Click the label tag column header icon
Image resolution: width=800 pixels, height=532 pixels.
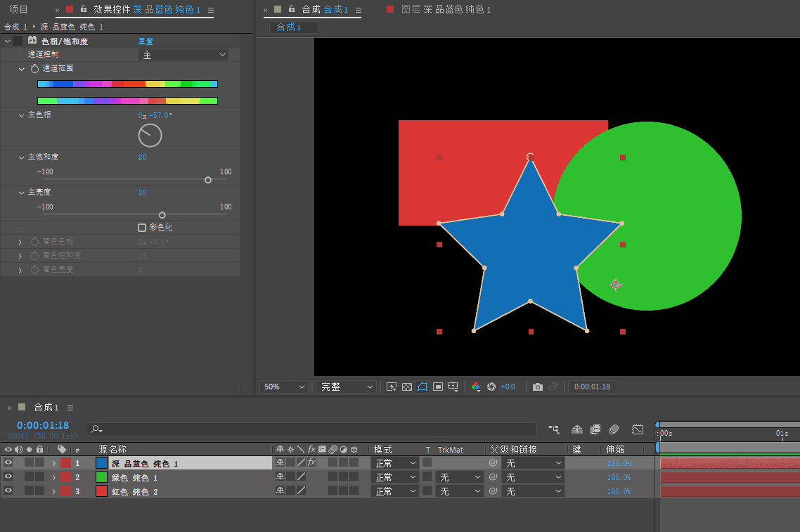[x=62, y=449]
